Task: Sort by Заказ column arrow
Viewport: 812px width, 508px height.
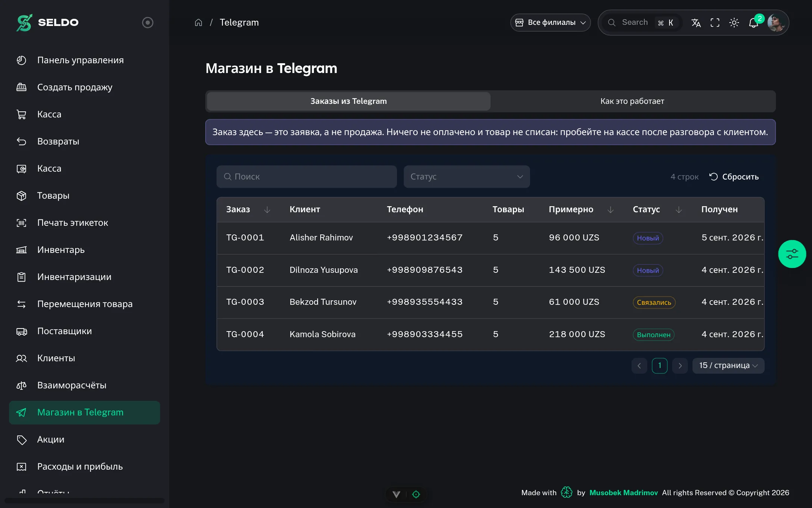Action: (x=267, y=210)
